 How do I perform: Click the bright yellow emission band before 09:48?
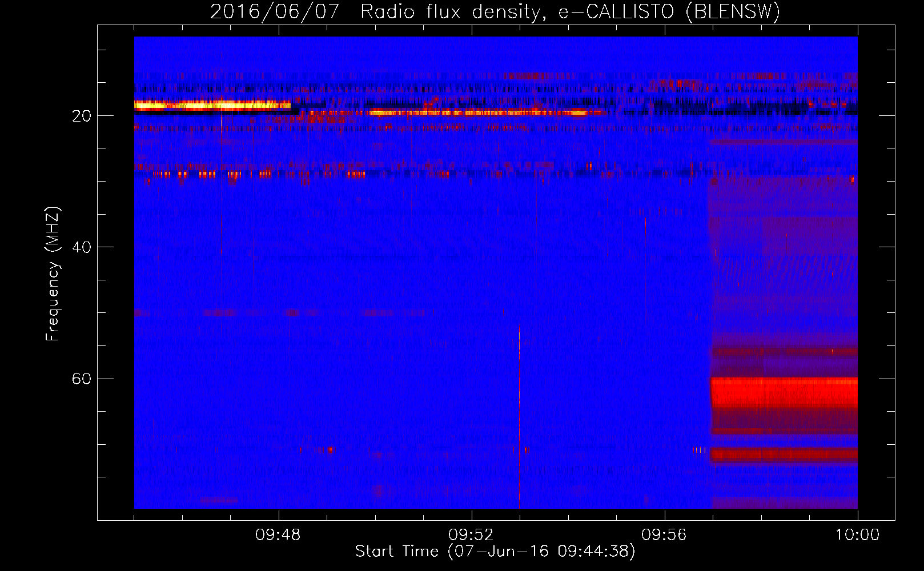(212, 105)
